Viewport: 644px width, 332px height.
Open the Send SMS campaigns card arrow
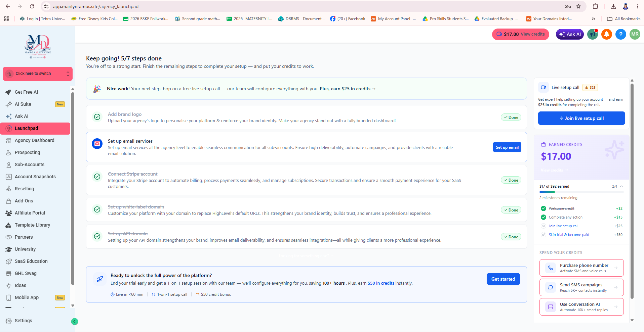coord(616,287)
